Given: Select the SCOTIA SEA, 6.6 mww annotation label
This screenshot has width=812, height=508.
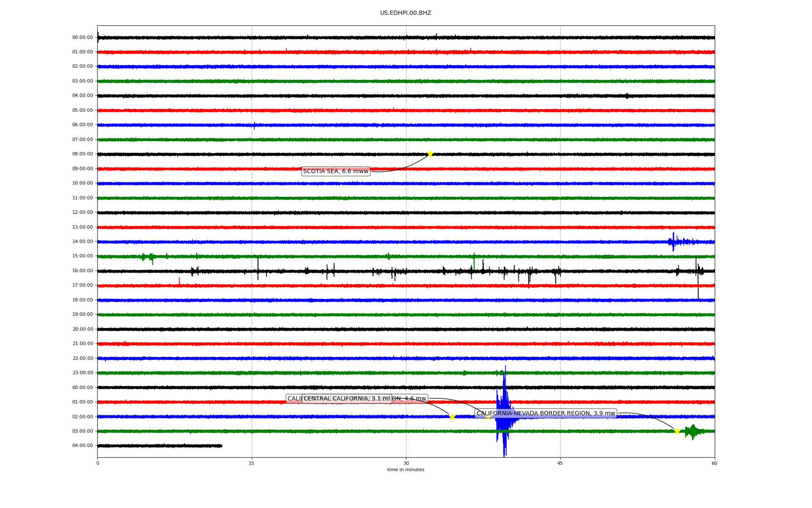Looking at the screenshot, I should (336, 171).
